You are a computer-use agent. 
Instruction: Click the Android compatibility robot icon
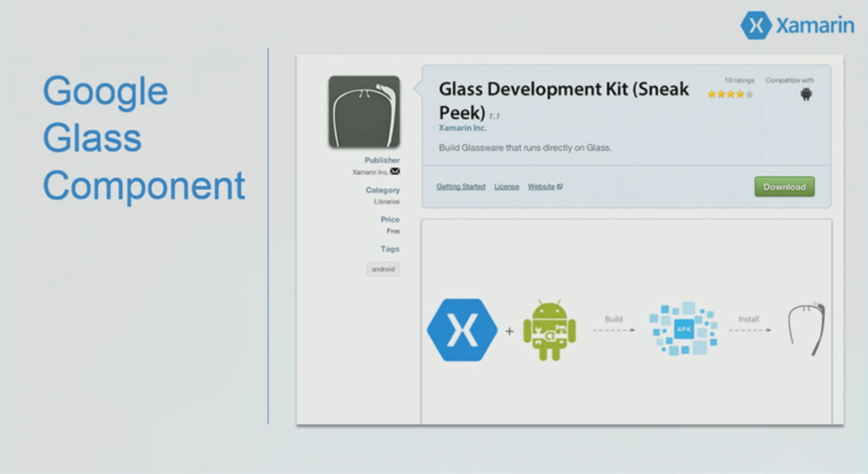click(806, 94)
